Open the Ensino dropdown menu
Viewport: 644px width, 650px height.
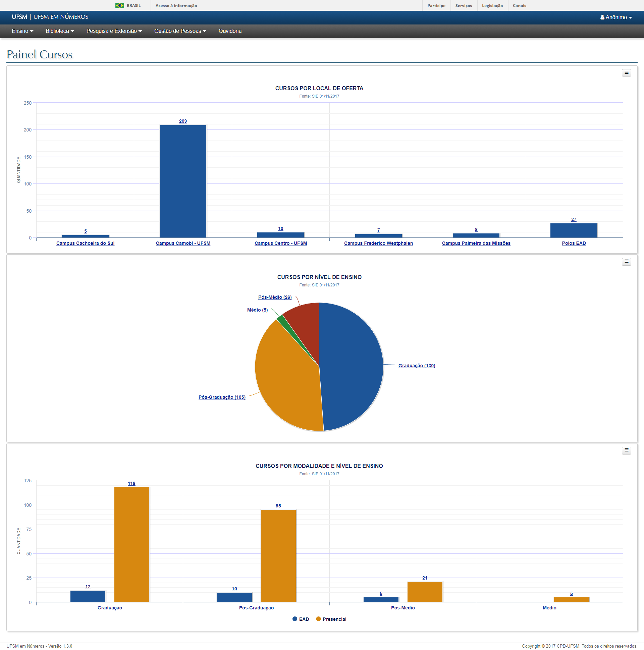pyautogui.click(x=22, y=31)
